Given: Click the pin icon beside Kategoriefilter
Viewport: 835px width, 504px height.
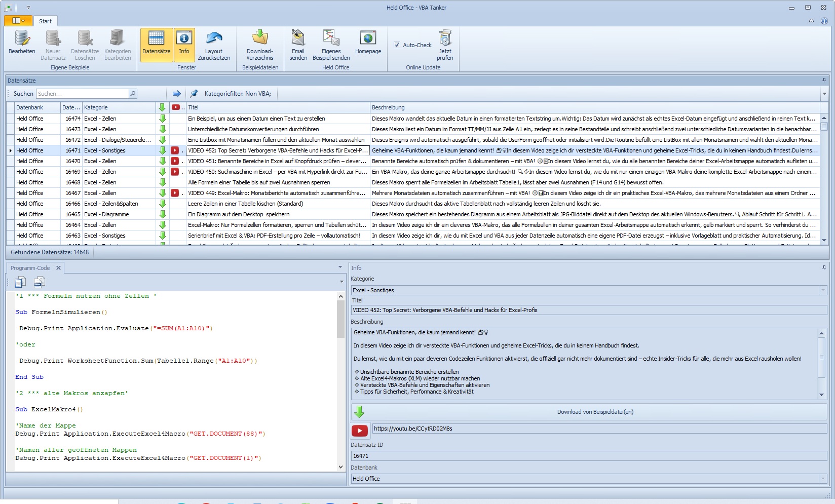Looking at the screenshot, I should click(x=194, y=94).
